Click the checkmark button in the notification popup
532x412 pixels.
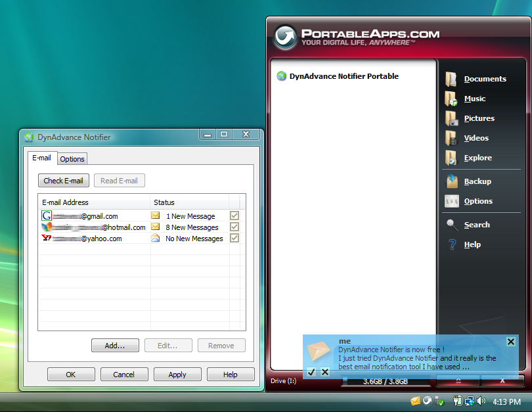pos(311,372)
